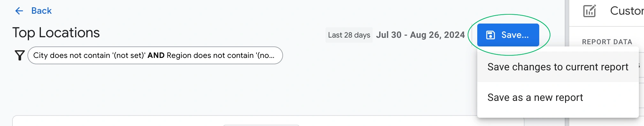Open the Jul 30 - Aug 26, 2024 date range

[x=420, y=35]
